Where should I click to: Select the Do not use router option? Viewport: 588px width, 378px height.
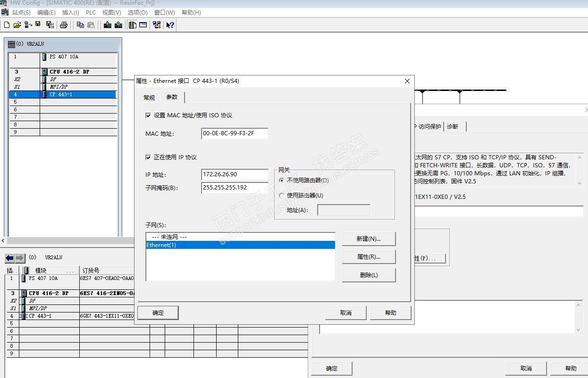pos(282,181)
